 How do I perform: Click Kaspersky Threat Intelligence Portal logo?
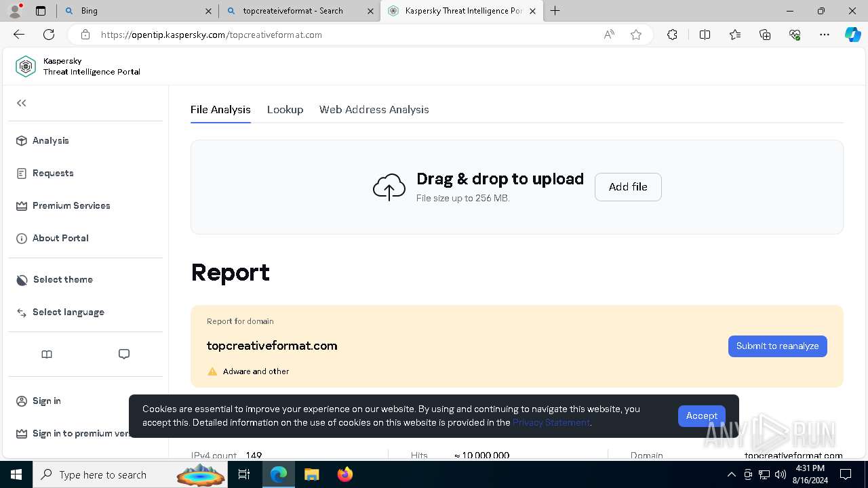(78, 66)
